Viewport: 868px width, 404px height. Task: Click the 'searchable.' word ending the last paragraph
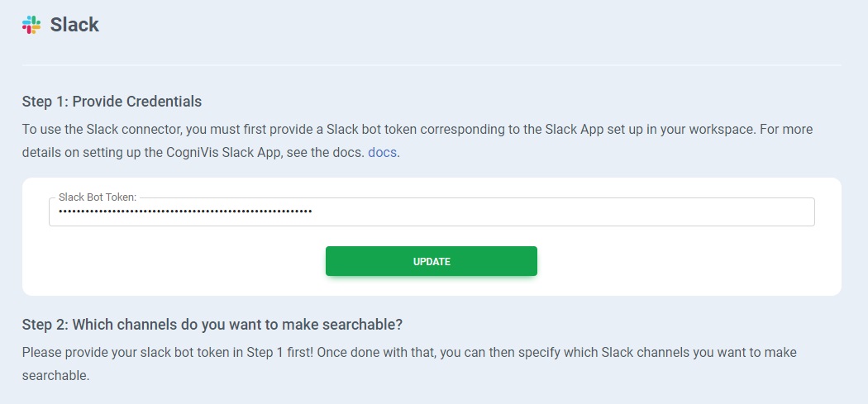tap(55, 375)
